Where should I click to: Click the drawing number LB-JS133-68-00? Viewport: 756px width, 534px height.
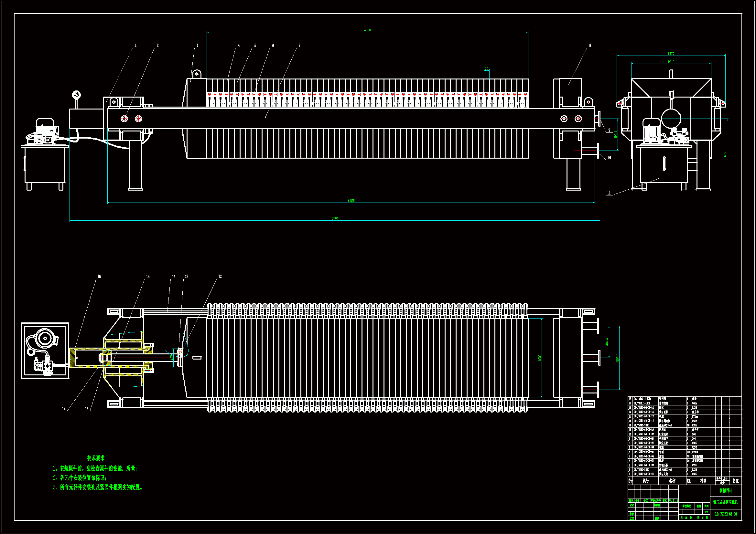(x=726, y=514)
